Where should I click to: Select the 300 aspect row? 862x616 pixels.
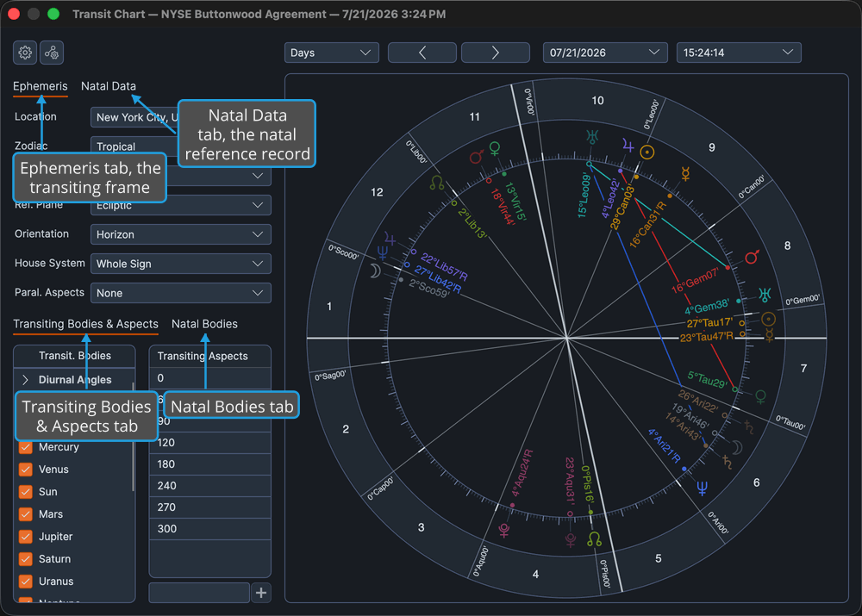click(210, 529)
